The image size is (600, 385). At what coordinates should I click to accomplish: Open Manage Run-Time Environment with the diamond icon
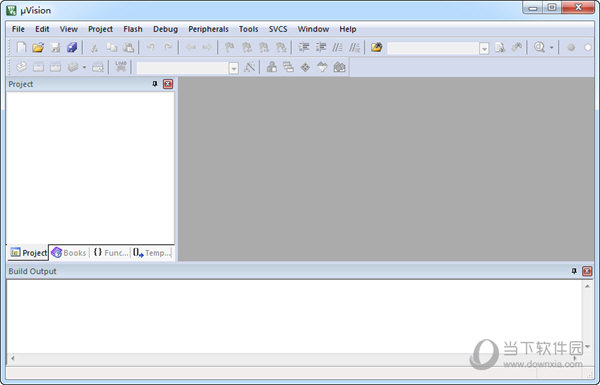[x=305, y=67]
